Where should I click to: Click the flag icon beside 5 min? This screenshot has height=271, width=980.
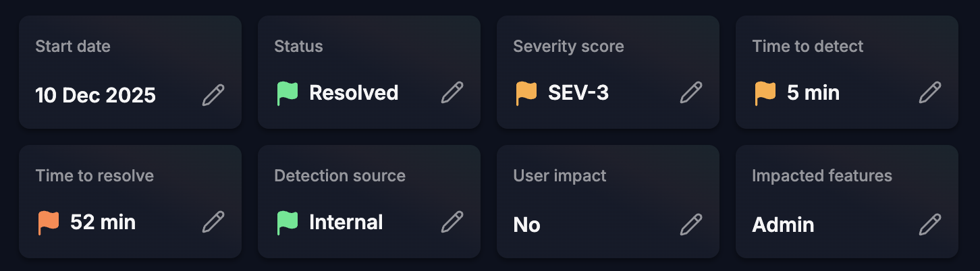point(765,93)
